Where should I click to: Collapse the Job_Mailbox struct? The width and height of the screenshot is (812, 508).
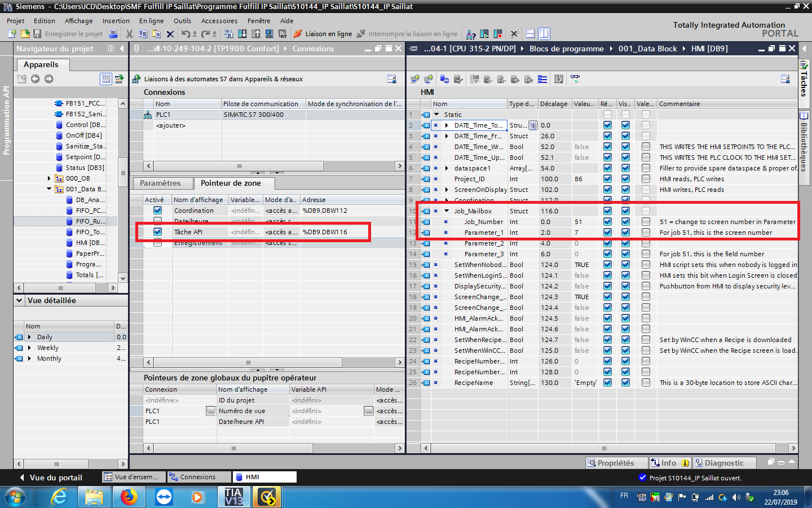[447, 211]
